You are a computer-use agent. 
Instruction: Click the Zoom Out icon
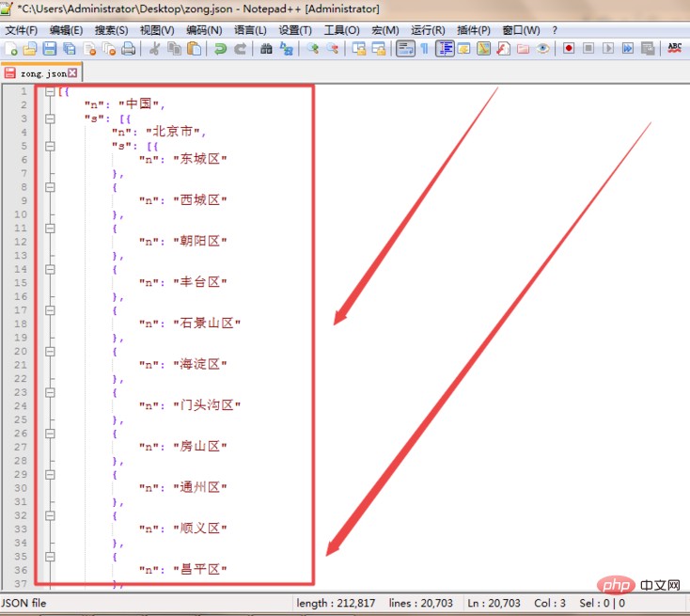click(x=333, y=49)
